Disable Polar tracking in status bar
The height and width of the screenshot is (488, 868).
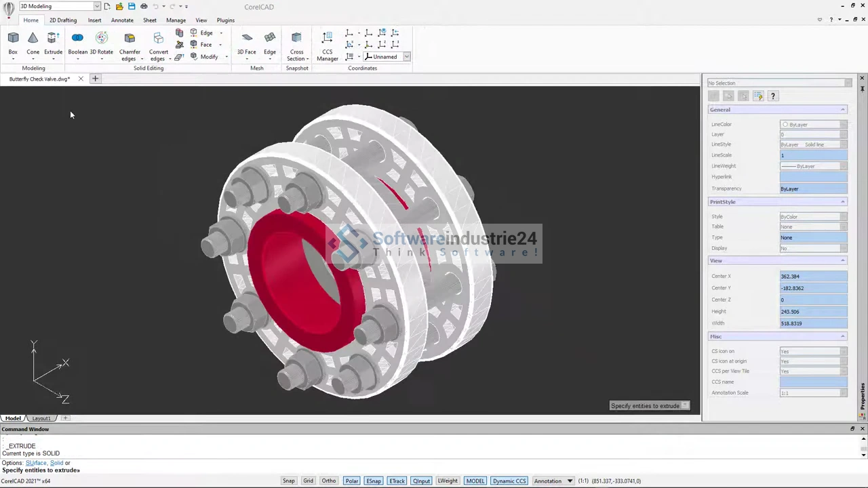point(351,481)
